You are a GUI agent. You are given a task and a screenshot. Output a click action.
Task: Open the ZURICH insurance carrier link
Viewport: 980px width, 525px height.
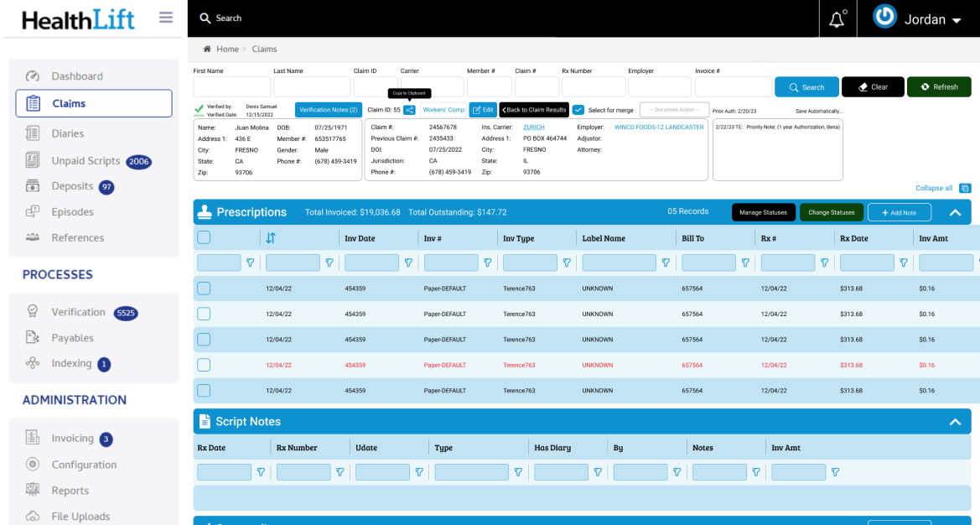click(x=533, y=127)
